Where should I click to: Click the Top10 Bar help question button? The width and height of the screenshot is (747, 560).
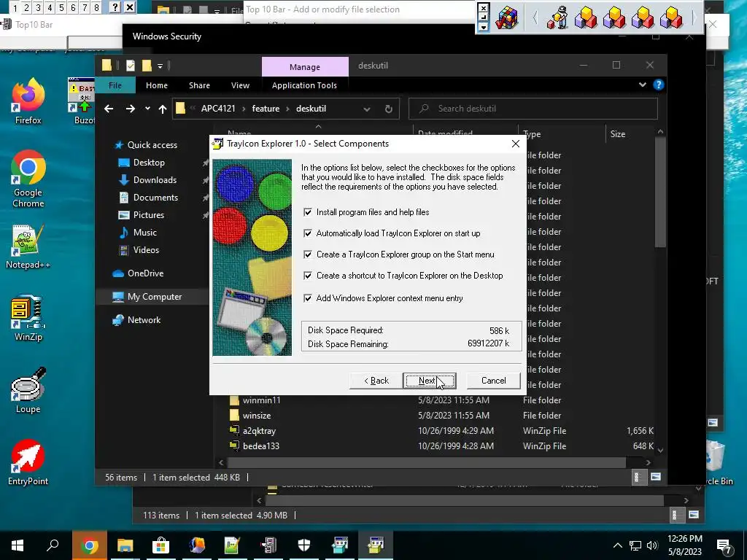(115, 7)
